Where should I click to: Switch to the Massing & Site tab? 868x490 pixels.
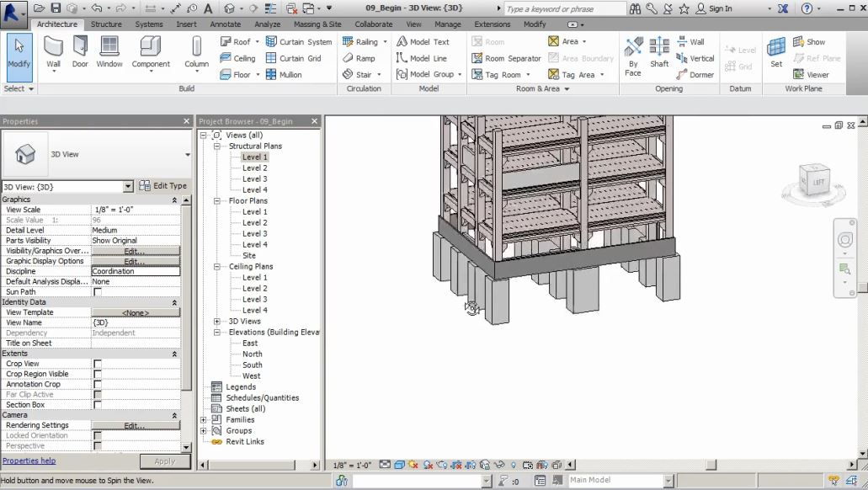click(x=317, y=24)
